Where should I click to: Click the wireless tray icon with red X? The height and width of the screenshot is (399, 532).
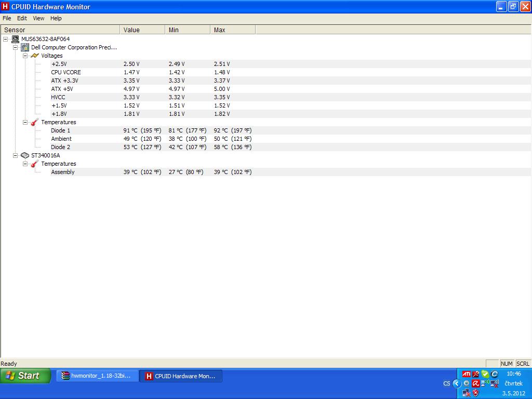[x=495, y=383]
